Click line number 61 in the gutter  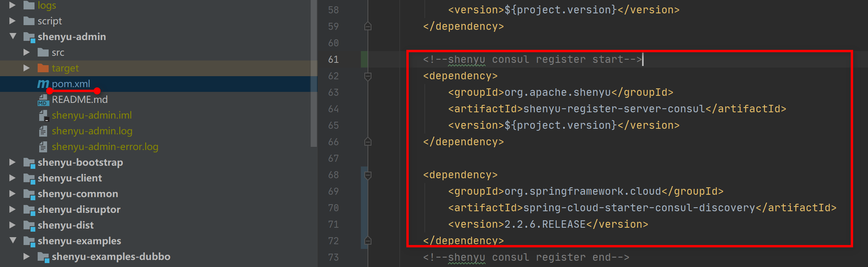pyautogui.click(x=333, y=60)
